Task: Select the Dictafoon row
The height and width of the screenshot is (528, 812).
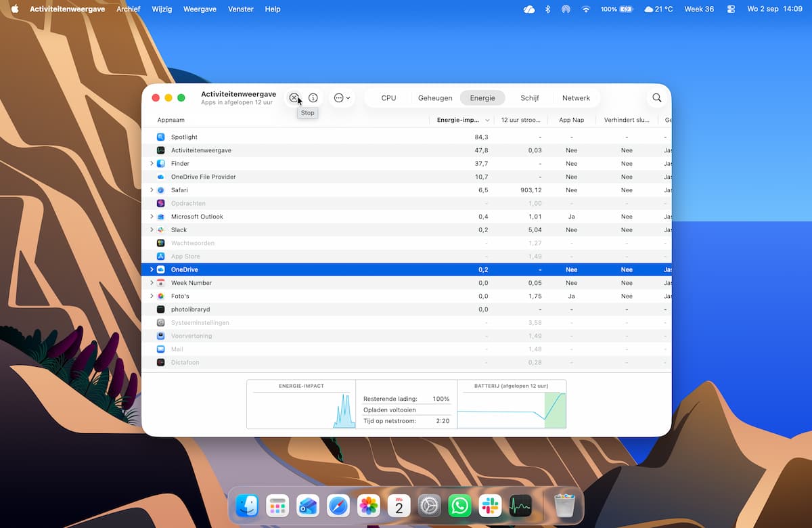Action: (x=406, y=362)
